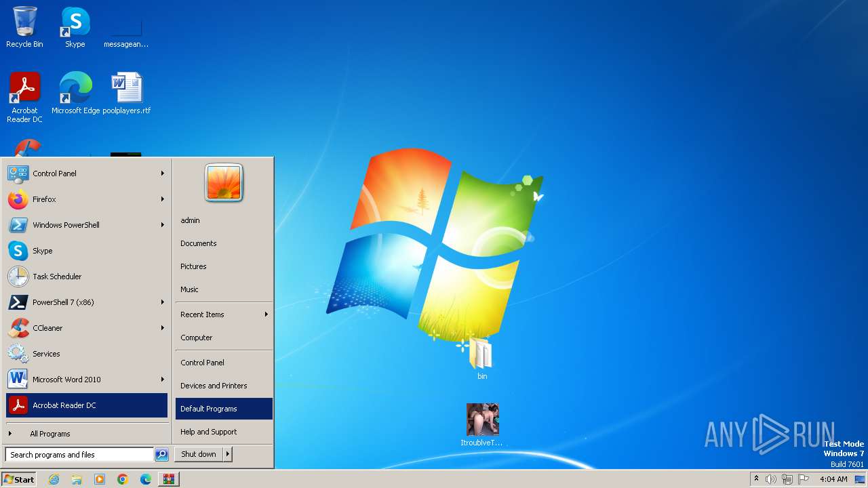The image size is (868, 488).
Task: Open Windows Explorer from the taskbar
Action: tap(77, 479)
